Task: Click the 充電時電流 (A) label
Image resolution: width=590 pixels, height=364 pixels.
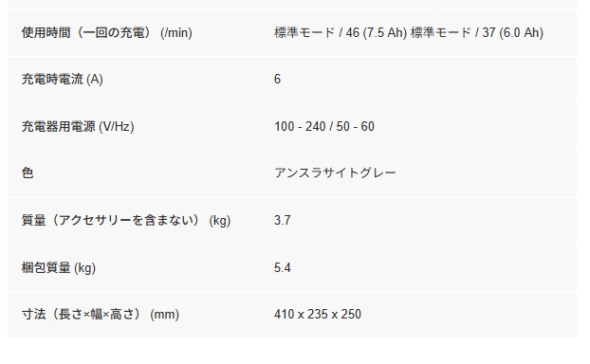Action: pyautogui.click(x=62, y=80)
